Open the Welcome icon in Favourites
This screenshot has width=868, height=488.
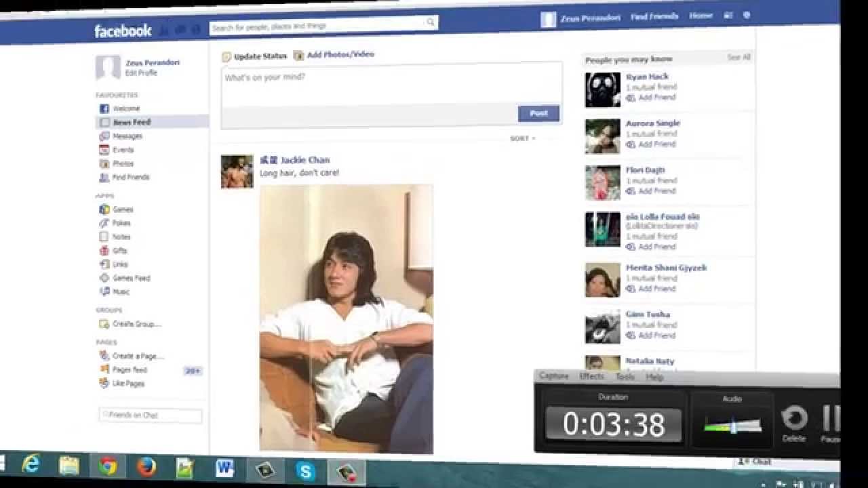coord(104,108)
